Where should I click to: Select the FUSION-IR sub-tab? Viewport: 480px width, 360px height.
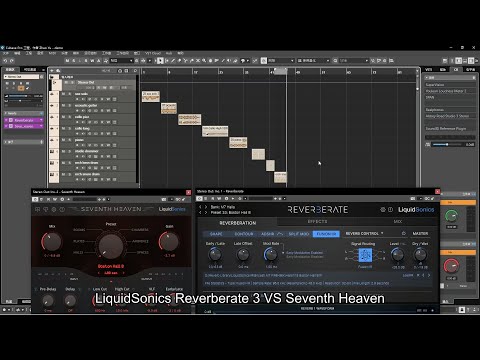pyautogui.click(x=326, y=234)
